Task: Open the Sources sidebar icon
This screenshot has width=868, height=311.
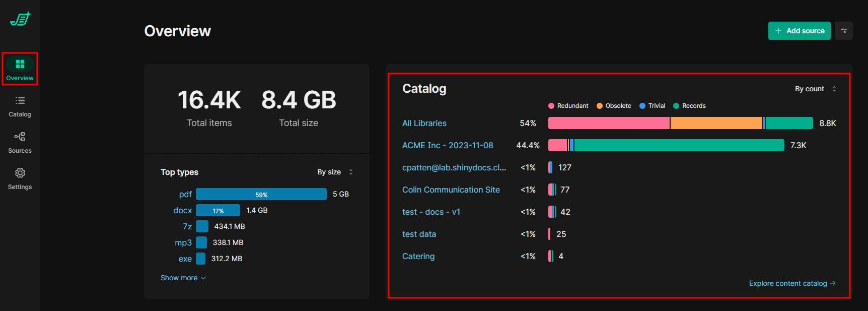Action: (x=20, y=137)
